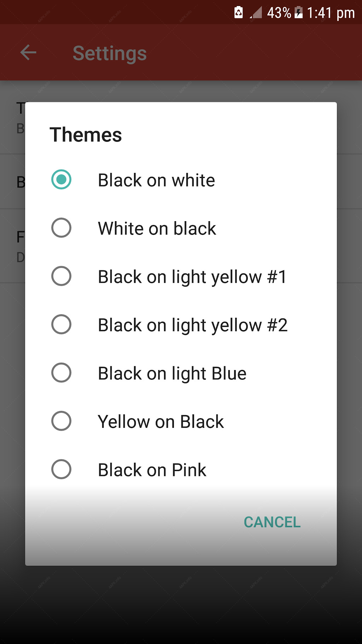
Task: Choose Black on light yellow #2 radio
Action: (x=61, y=324)
